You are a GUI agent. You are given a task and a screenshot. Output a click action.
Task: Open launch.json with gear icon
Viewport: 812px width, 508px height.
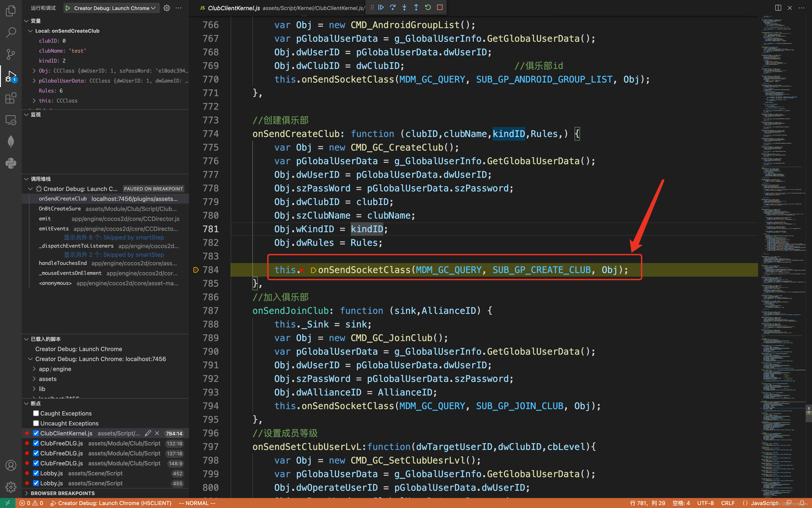coord(167,8)
